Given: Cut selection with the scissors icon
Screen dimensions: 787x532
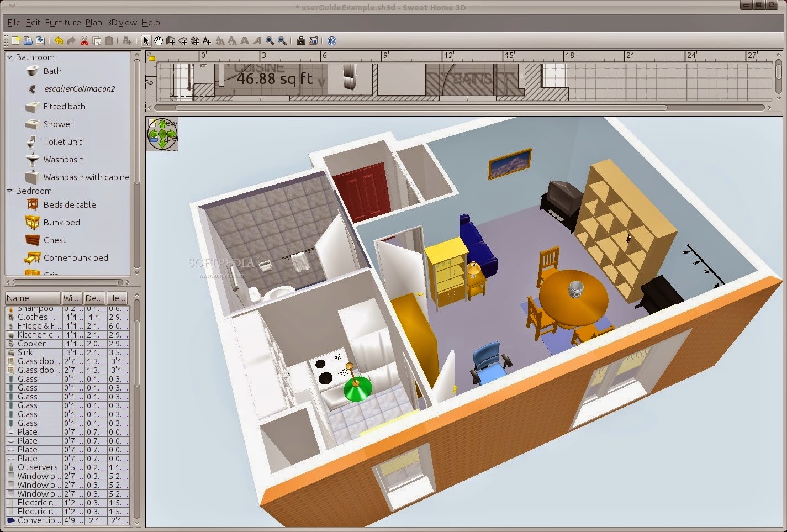Looking at the screenshot, I should [x=84, y=41].
